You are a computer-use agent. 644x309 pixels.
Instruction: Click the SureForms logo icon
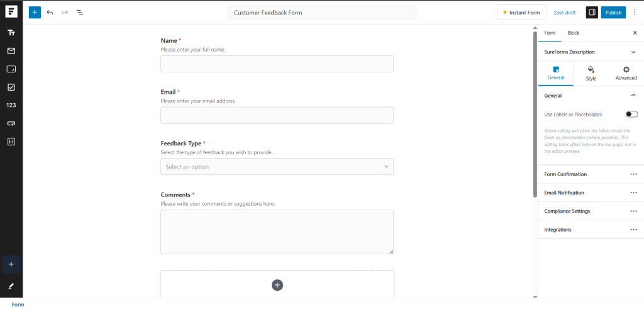coord(11,12)
